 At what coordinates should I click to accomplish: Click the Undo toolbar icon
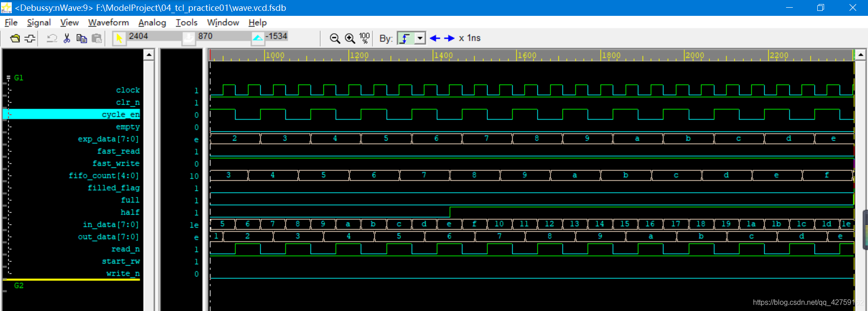click(52, 38)
